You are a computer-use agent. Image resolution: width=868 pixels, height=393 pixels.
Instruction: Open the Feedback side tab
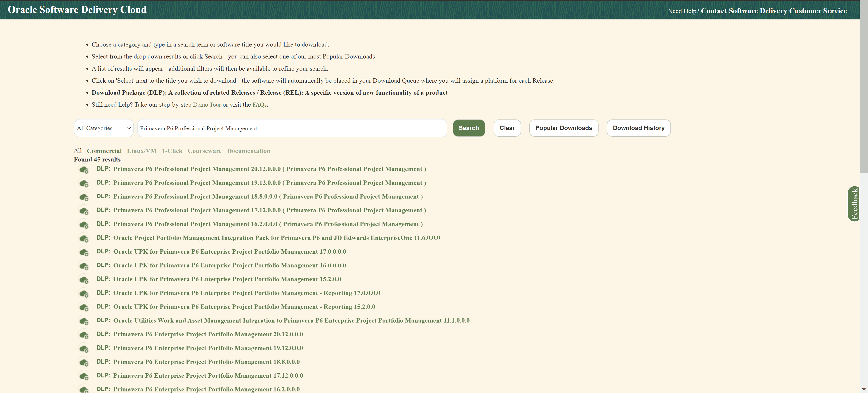[854, 204]
